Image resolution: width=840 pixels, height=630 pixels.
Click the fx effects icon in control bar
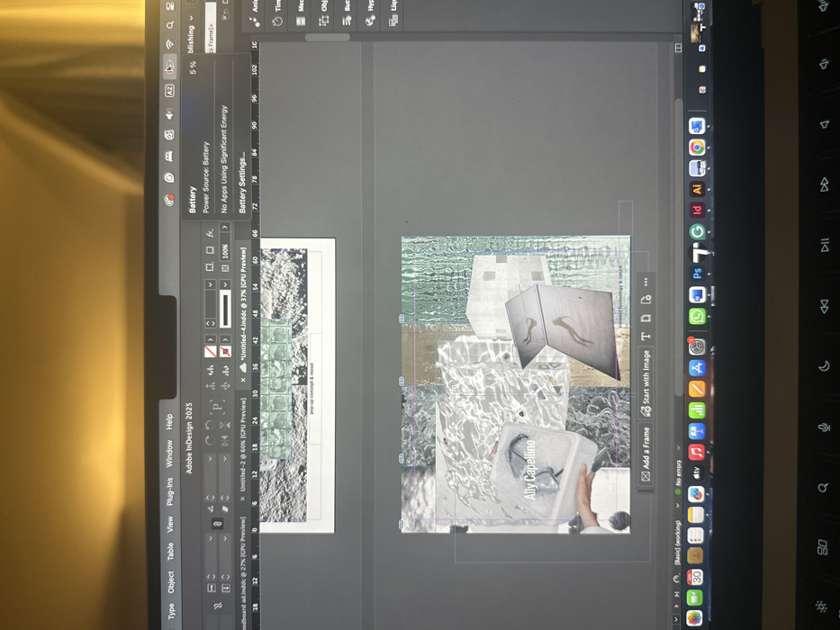(x=211, y=232)
